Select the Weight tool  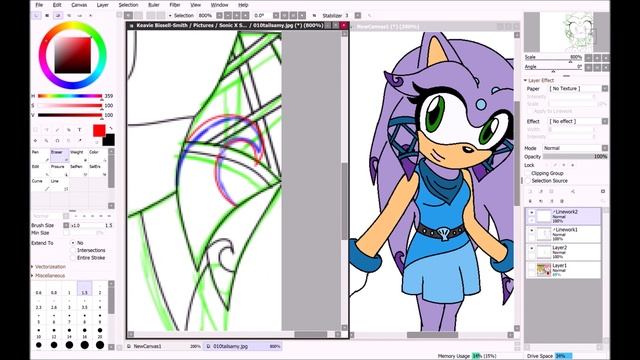[78, 156]
